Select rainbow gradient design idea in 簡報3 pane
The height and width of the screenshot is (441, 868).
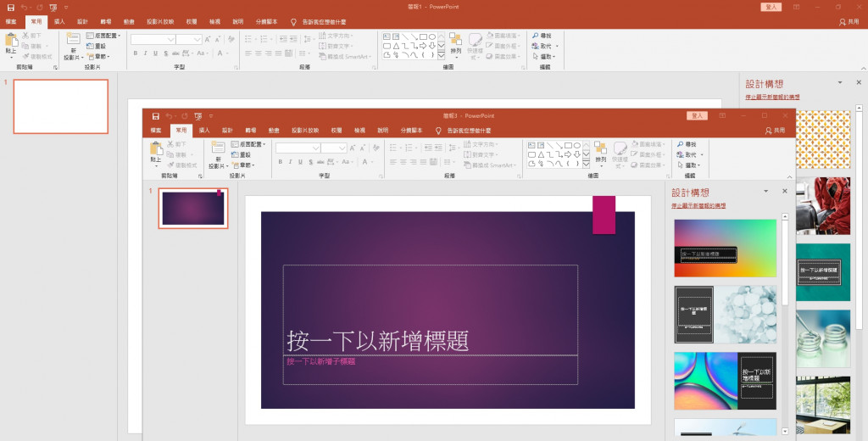coord(726,248)
